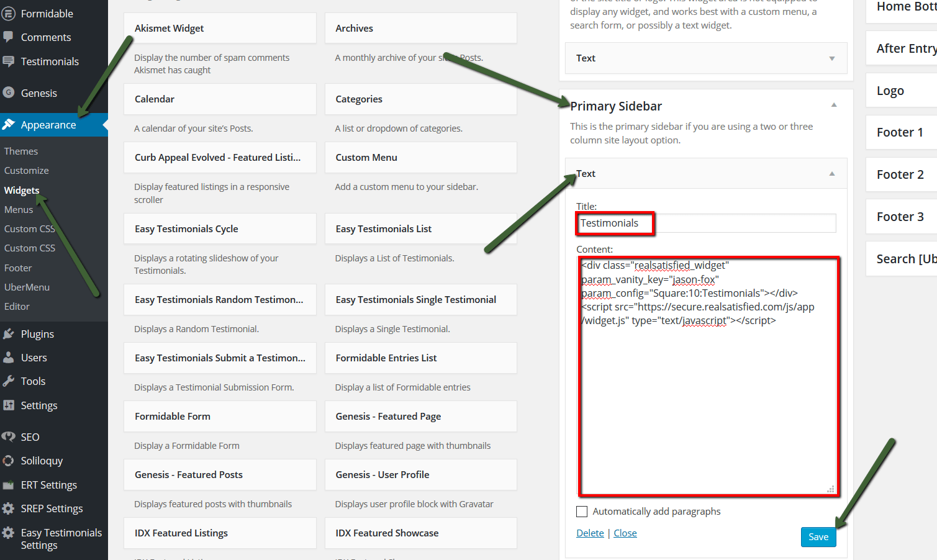
Task: Open the Themes submenu item
Action: pyautogui.click(x=21, y=151)
